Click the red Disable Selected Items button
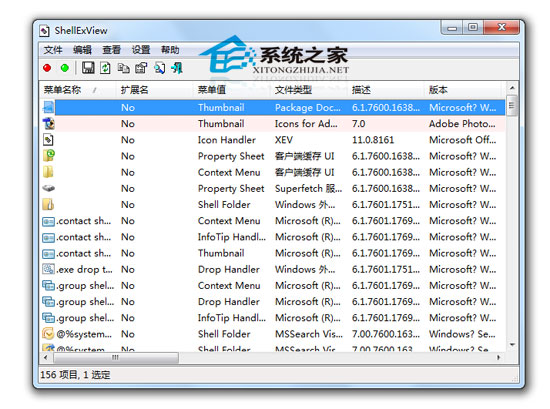 [x=47, y=68]
